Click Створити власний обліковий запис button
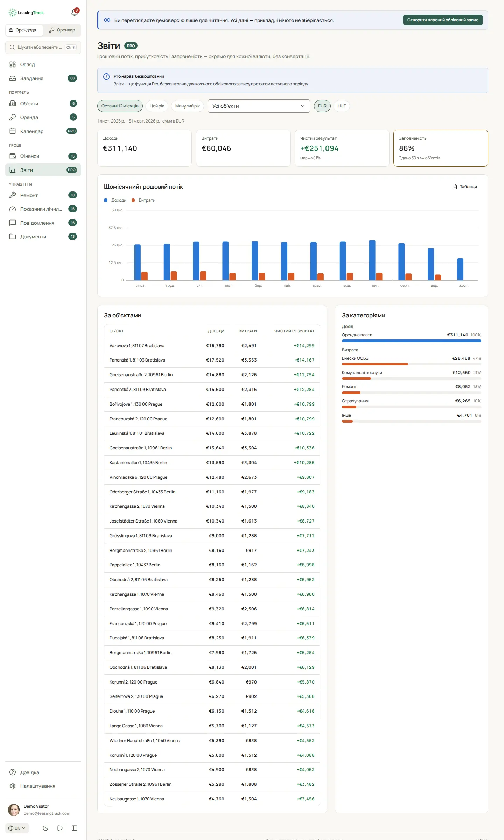 (443, 20)
